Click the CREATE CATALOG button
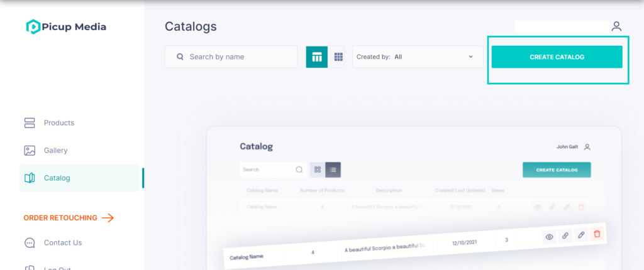 (557, 57)
